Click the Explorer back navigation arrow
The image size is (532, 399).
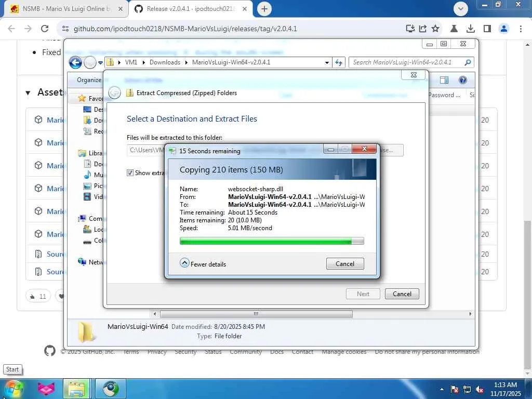click(75, 62)
